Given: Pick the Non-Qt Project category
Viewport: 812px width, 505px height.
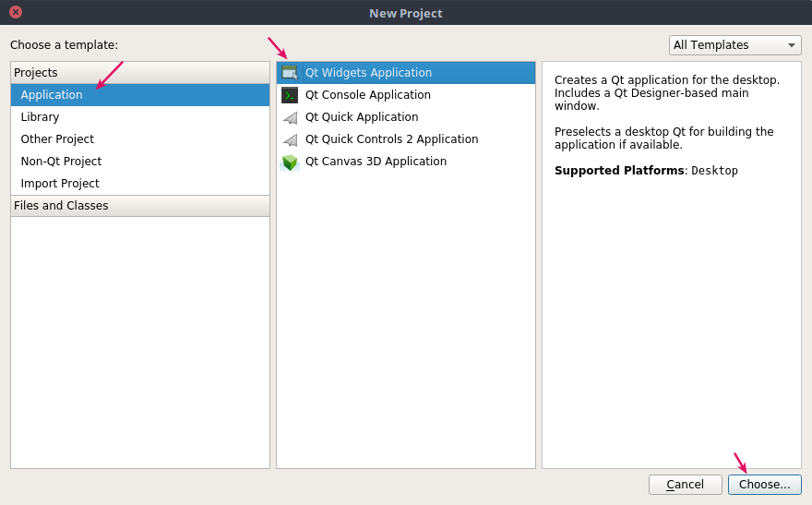Looking at the screenshot, I should point(61,162).
